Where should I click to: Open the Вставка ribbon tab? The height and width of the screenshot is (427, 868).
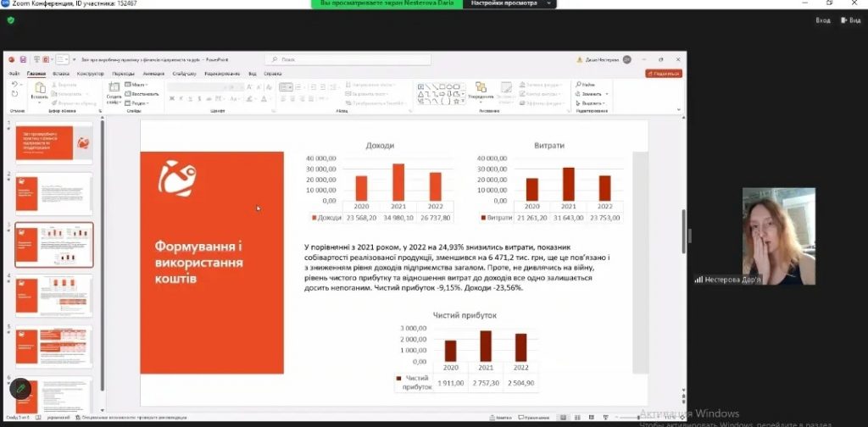tap(60, 74)
